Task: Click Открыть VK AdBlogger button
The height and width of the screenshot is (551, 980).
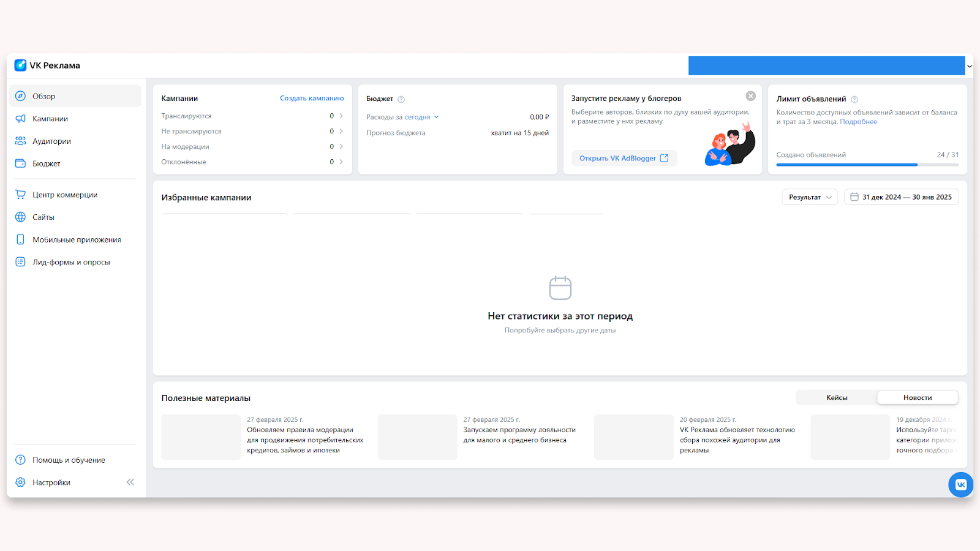Action: [x=624, y=158]
